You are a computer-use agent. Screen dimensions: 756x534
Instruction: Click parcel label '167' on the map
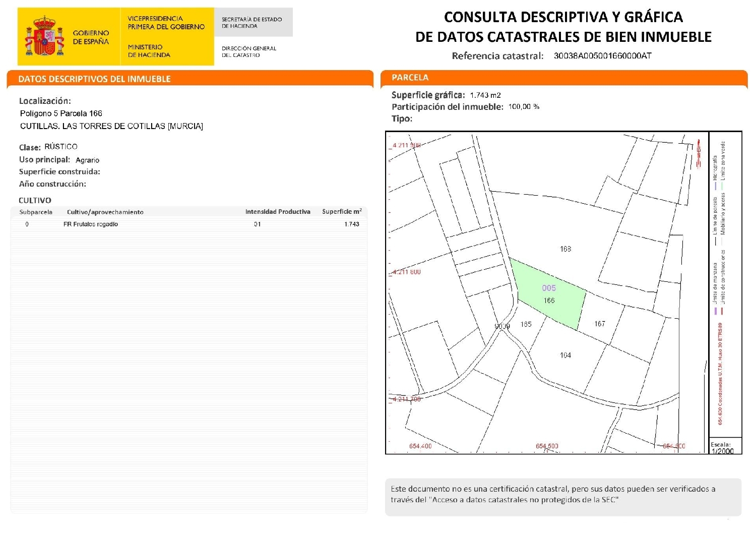click(600, 324)
